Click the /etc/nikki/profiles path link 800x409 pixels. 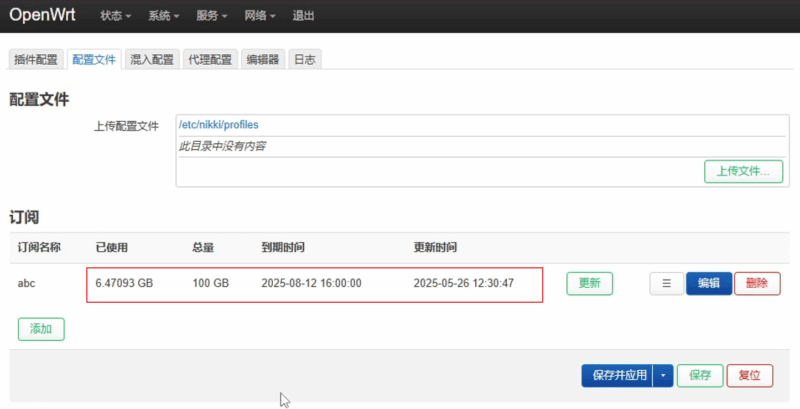tap(218, 125)
